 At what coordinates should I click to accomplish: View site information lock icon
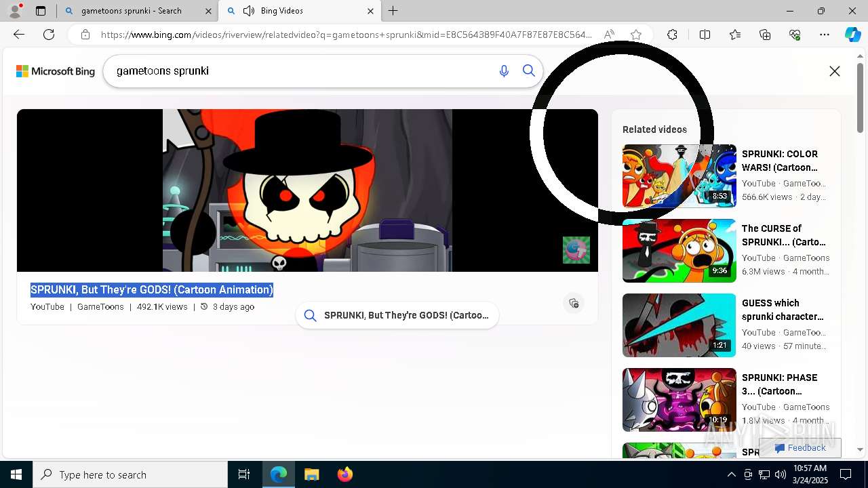(x=85, y=35)
